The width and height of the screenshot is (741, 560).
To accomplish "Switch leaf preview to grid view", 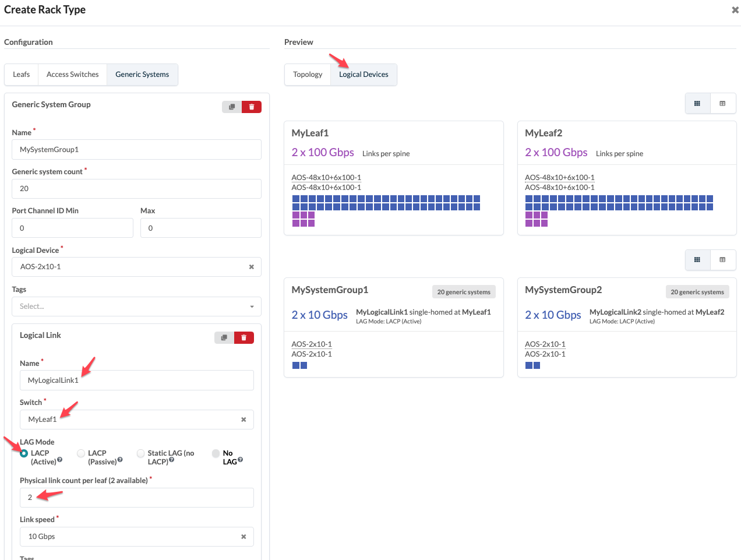I will click(x=697, y=103).
